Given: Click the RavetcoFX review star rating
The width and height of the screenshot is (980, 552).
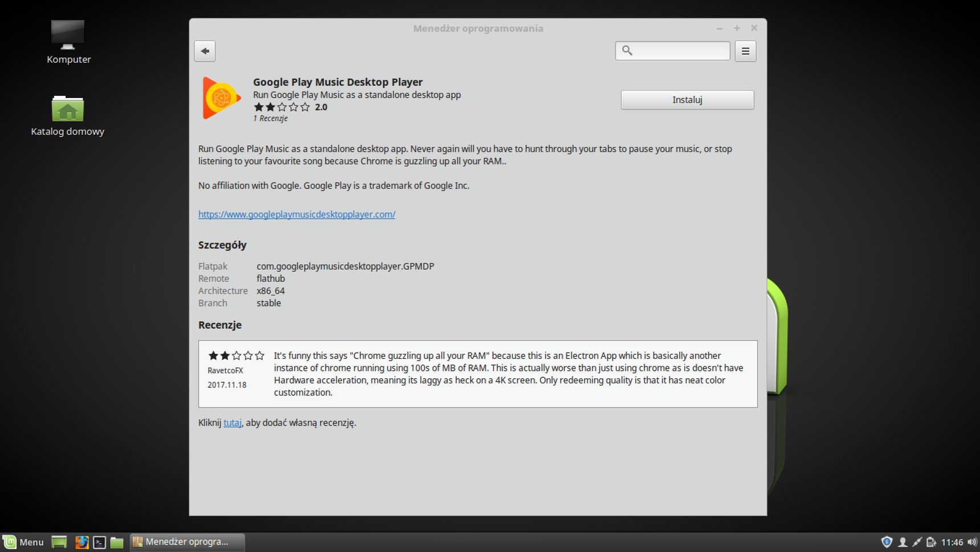Looking at the screenshot, I should (236, 355).
